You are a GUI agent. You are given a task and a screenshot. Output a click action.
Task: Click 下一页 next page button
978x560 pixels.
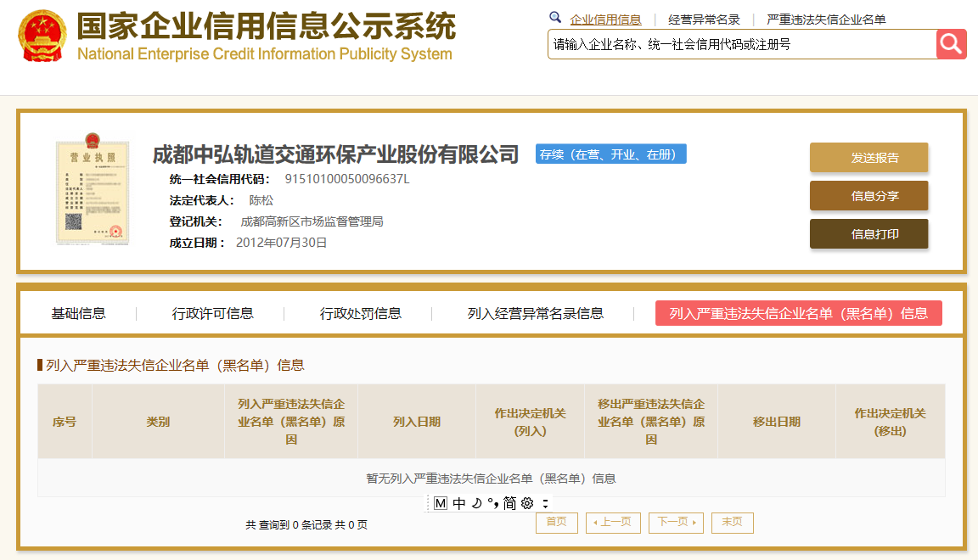pyautogui.click(x=676, y=523)
